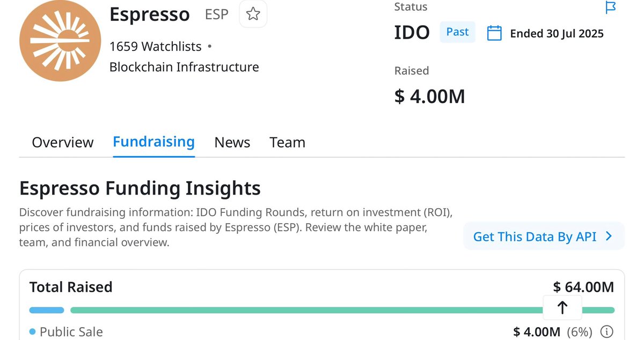
Task: Click the $ 4.00M (6%) Public Sale value
Action: [552, 332]
